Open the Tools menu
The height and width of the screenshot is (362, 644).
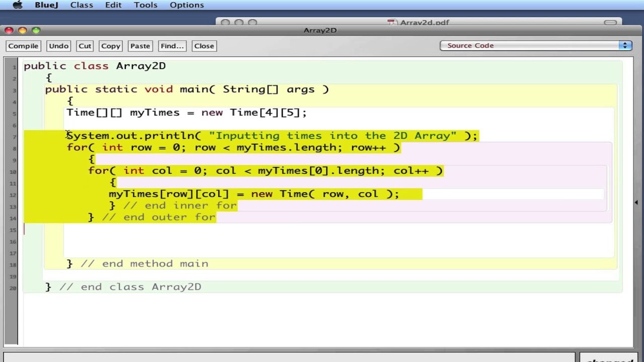(145, 5)
